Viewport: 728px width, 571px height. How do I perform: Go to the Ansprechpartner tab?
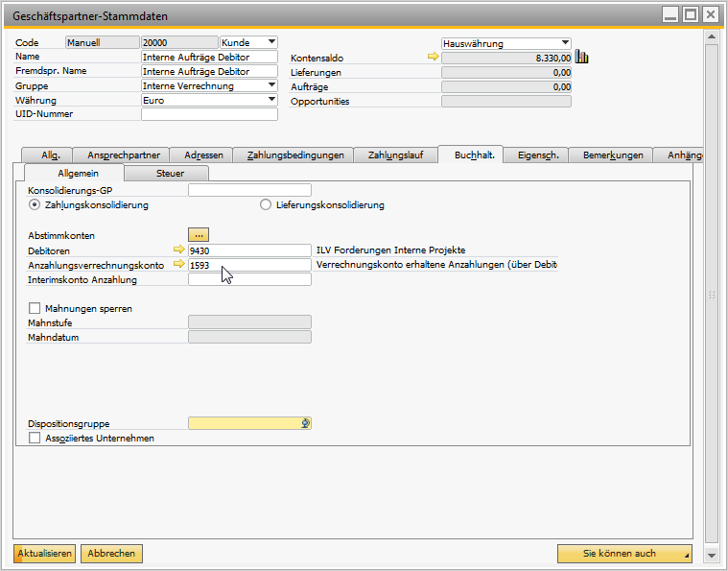click(124, 155)
